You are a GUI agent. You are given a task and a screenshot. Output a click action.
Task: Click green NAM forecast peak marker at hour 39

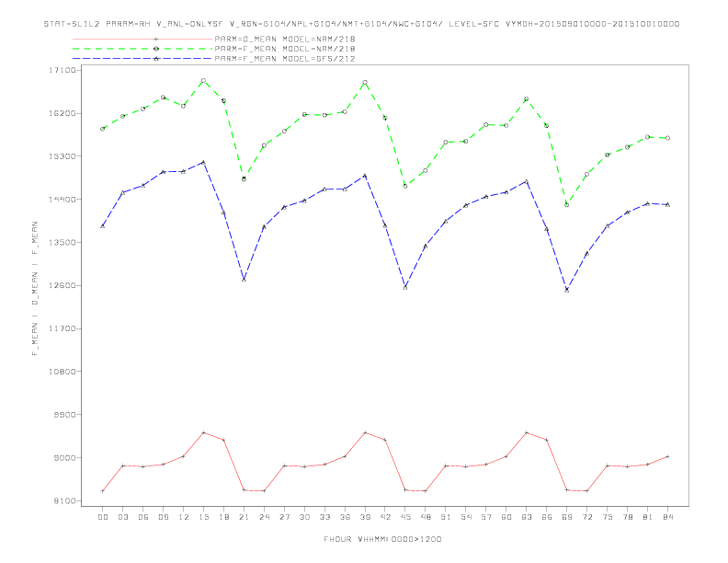[365, 83]
